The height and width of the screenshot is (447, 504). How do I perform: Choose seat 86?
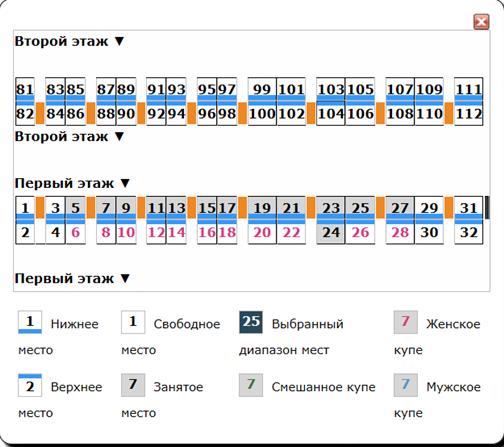[76, 114]
